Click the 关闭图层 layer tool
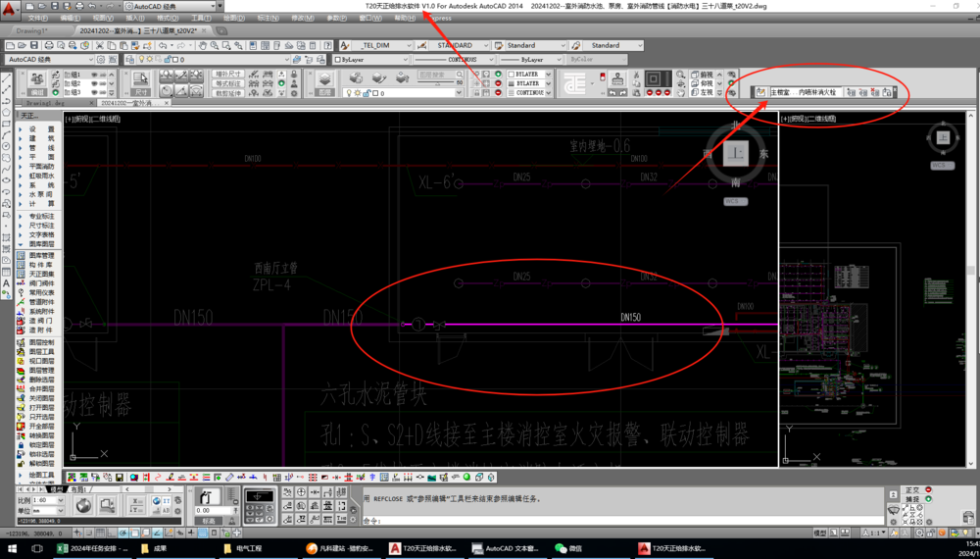 pyautogui.click(x=41, y=399)
